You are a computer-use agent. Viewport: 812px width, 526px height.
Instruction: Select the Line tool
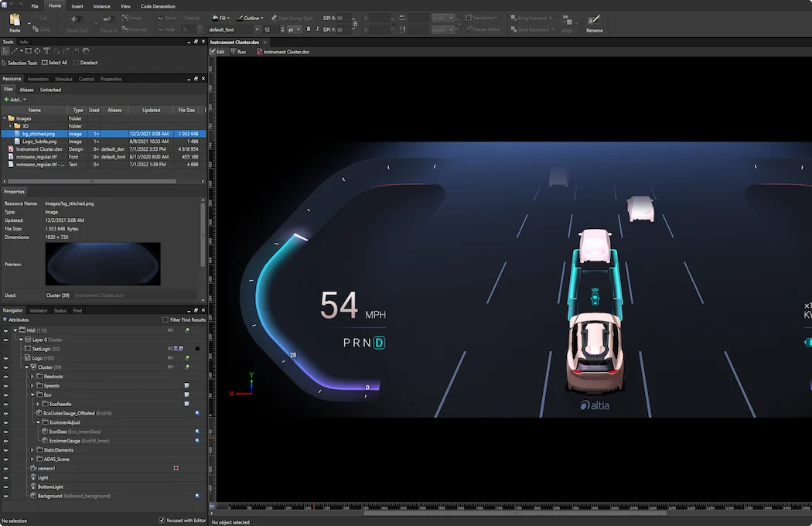[x=14, y=50]
